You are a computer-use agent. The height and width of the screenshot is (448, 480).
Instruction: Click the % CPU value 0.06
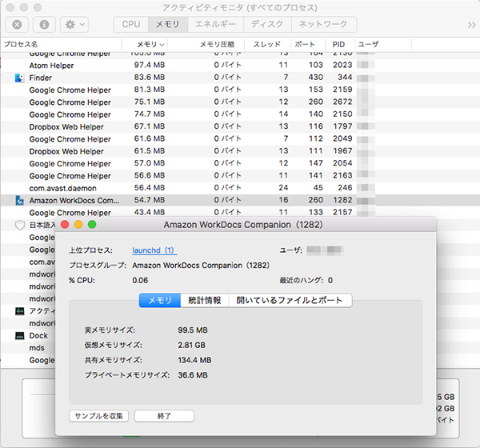coord(140,281)
